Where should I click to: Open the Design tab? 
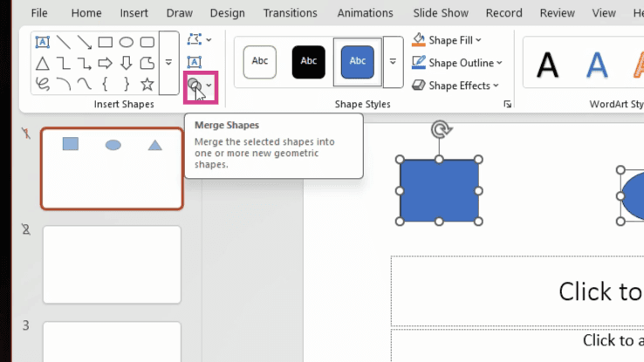point(227,13)
